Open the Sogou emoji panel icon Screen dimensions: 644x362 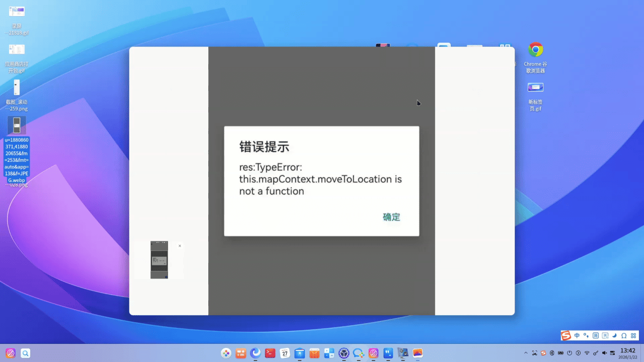click(605, 335)
